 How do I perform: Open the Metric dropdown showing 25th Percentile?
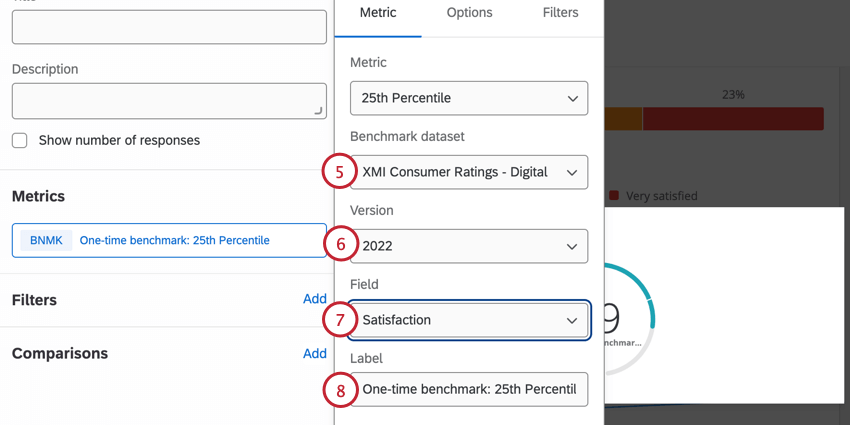point(468,98)
